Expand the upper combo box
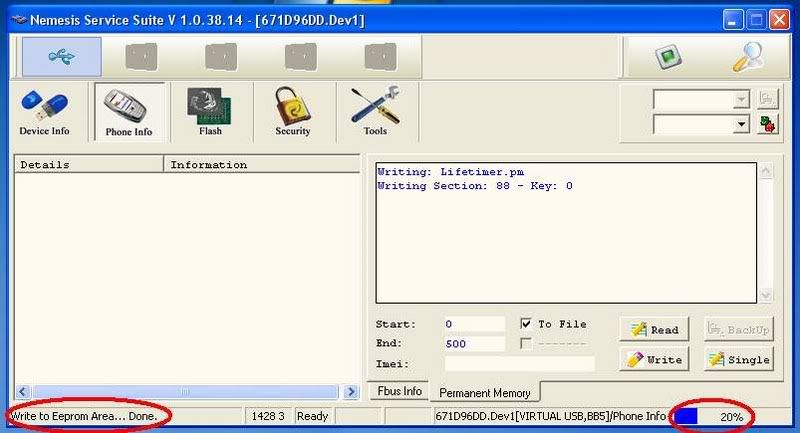Screen dimensions: 800x433 coord(741,99)
